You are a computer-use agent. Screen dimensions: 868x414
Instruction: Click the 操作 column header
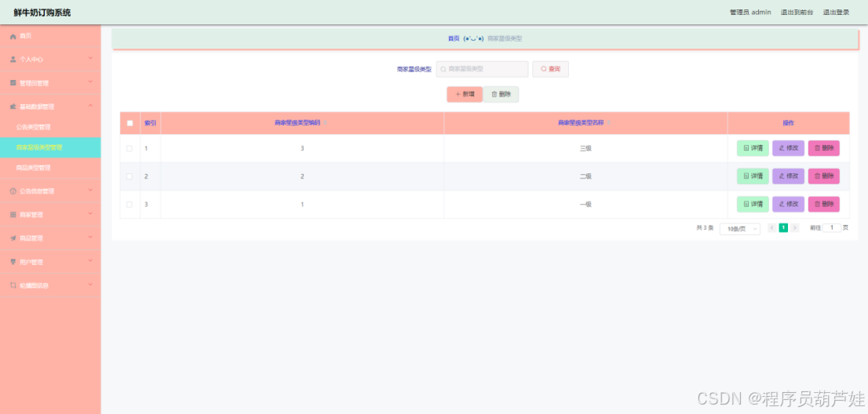point(788,123)
